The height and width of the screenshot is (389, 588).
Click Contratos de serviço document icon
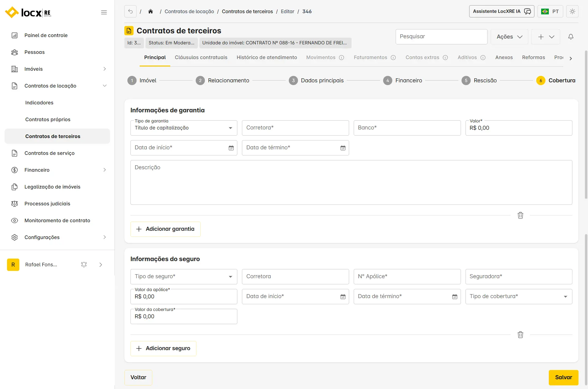[x=14, y=153]
